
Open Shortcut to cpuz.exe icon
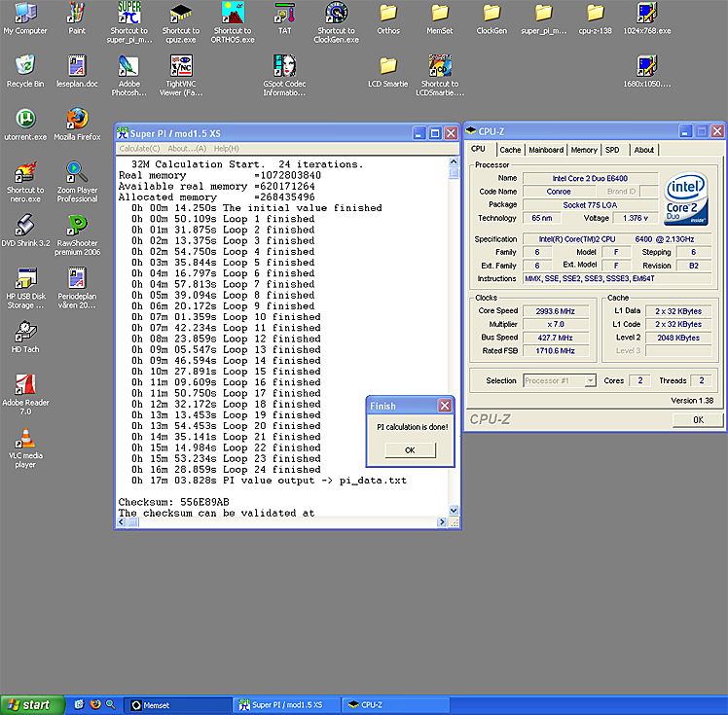[181, 22]
